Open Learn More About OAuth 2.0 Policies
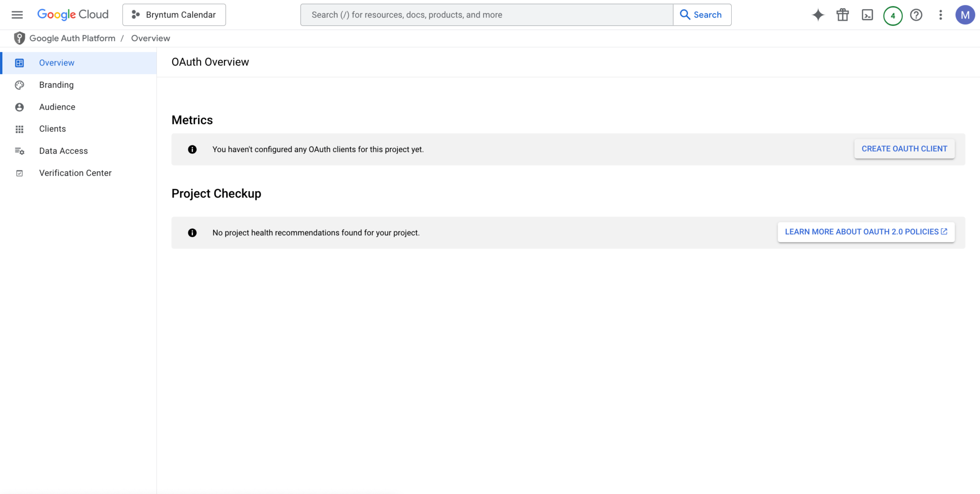Screen dimensions: 980x494 [866, 232]
